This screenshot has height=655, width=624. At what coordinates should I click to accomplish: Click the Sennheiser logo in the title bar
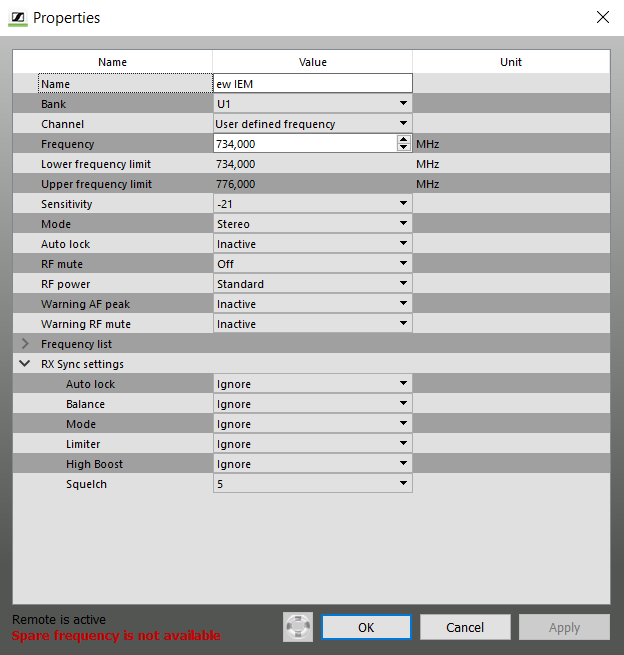[x=18, y=18]
